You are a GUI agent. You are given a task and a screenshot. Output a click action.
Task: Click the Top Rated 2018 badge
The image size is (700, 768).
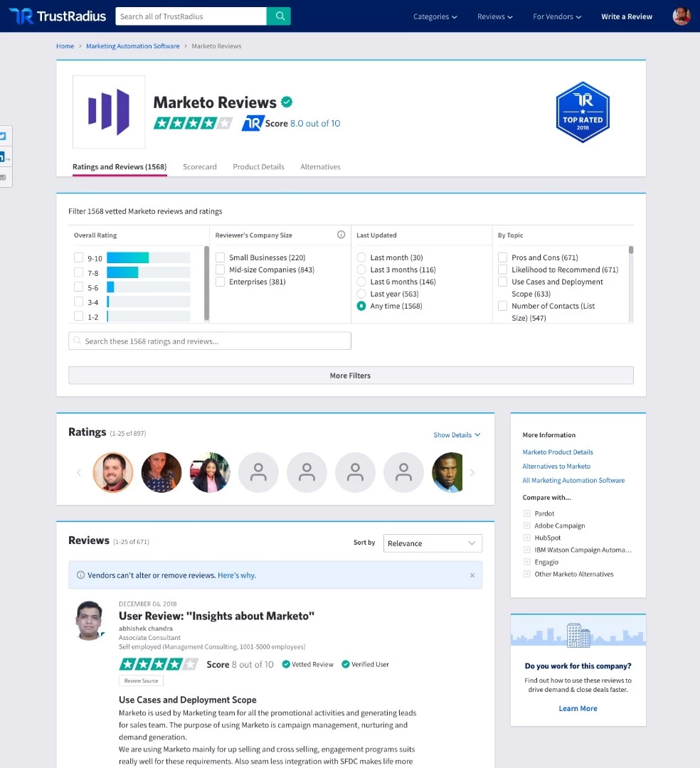583,112
